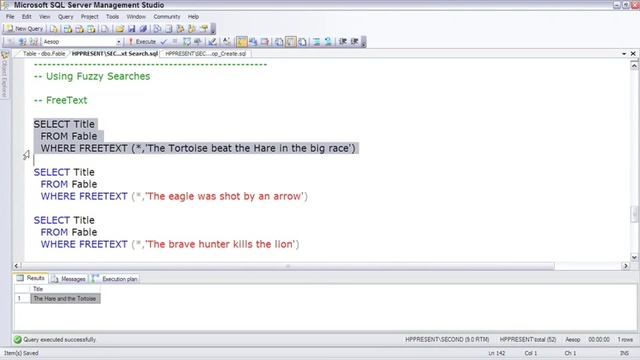Comment out the selected lines
The width and height of the screenshot is (640, 360).
[x=316, y=42]
